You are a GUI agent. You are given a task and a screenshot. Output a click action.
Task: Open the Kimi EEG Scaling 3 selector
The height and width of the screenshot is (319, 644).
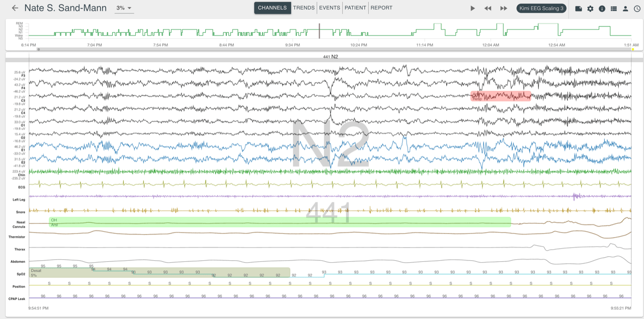tap(541, 9)
